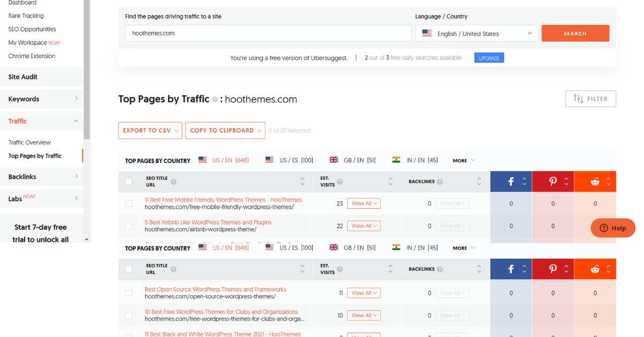Image resolution: width=644 pixels, height=337 pixels.
Task: Expand the Backlinks section in the sidebar
Action: coord(41,177)
